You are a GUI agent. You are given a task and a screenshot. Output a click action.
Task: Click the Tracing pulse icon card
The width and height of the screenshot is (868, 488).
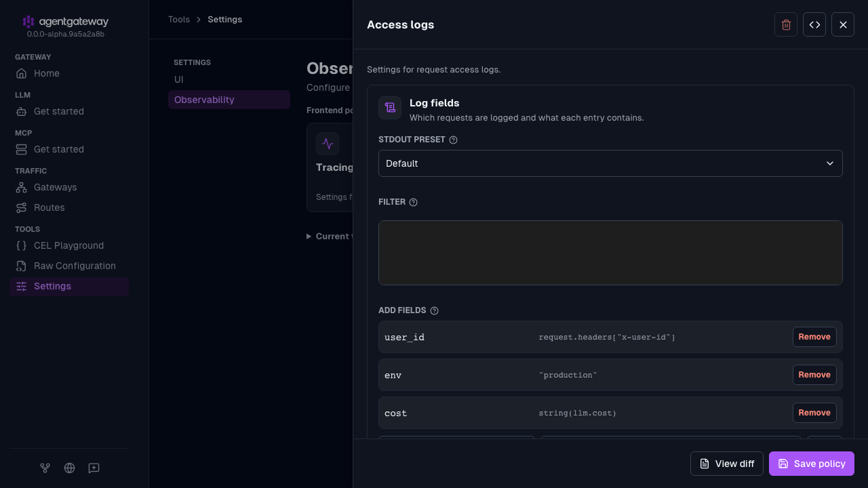click(328, 144)
